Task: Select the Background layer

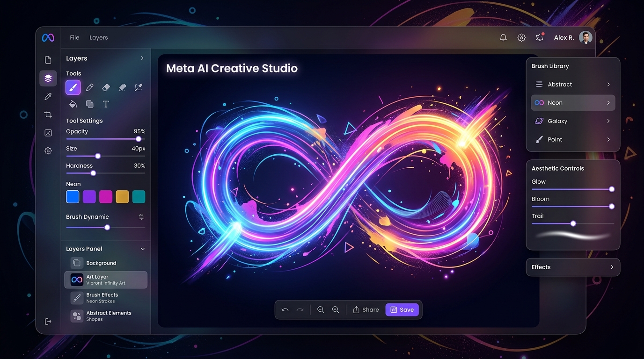Action: click(x=106, y=263)
